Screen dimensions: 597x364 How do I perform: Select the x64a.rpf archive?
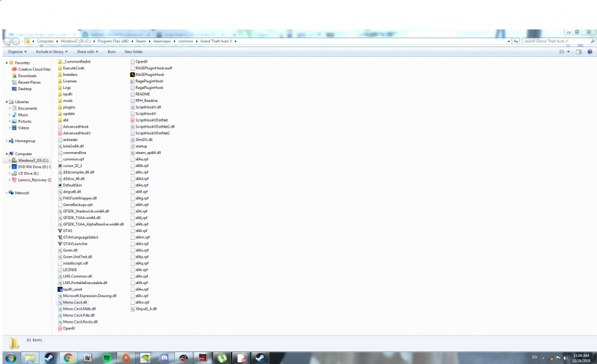point(139,159)
